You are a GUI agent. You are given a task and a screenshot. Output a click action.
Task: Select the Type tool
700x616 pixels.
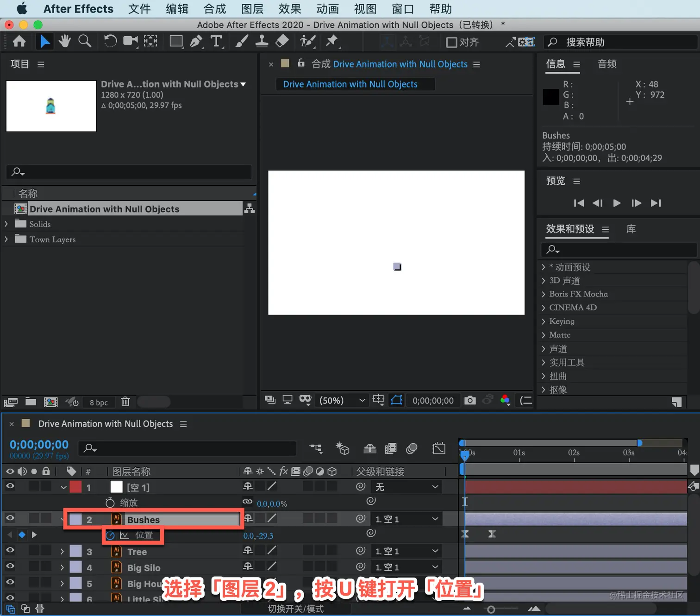(216, 41)
